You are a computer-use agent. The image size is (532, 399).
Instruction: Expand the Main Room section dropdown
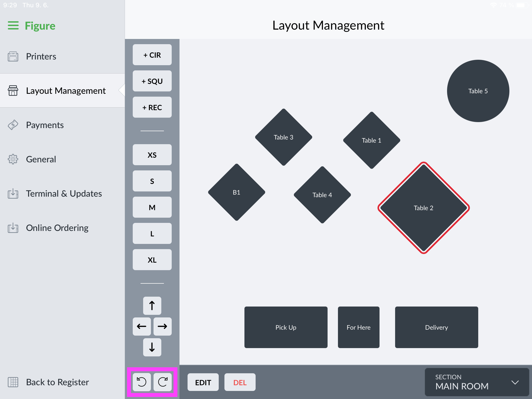tap(477, 382)
